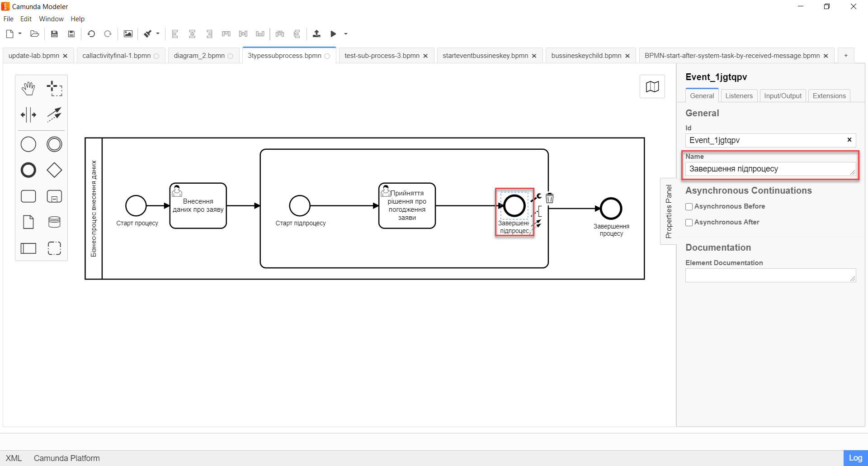The image size is (868, 466).
Task: Export diagram as image
Action: 128,34
